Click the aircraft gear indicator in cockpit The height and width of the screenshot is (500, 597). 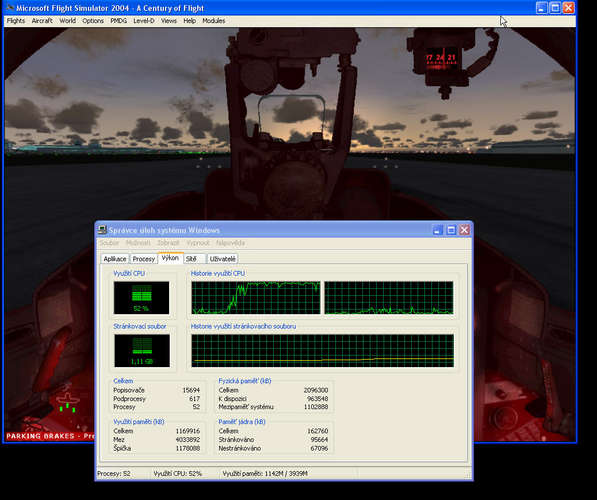click(67, 403)
